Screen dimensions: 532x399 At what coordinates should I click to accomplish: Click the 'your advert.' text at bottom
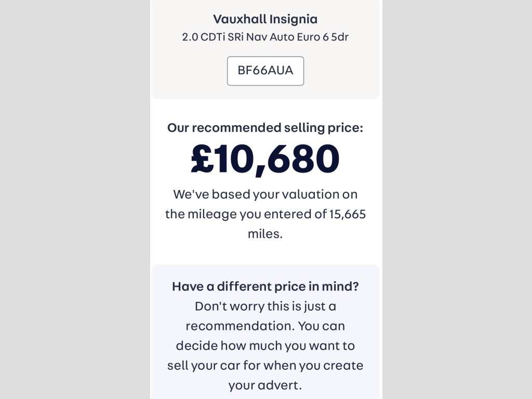click(265, 385)
